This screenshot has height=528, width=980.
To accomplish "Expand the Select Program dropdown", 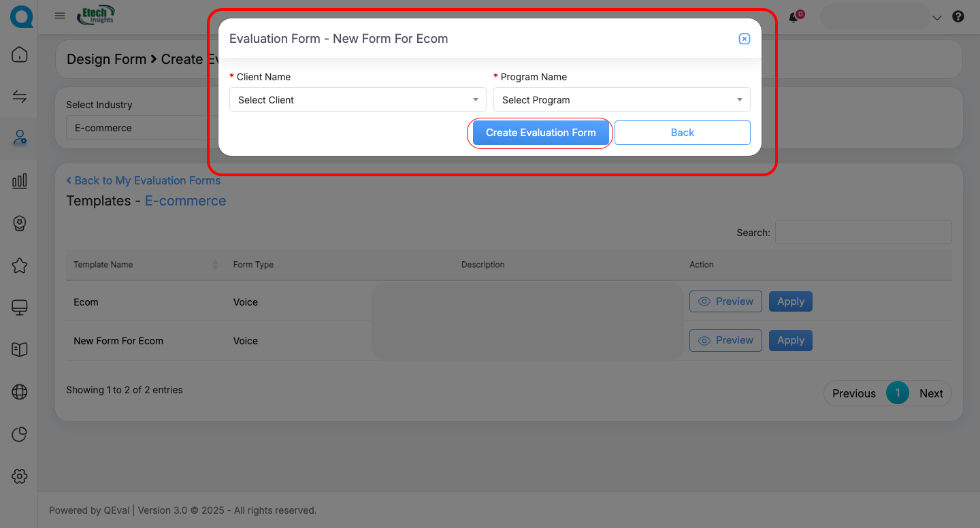I will 621,100.
